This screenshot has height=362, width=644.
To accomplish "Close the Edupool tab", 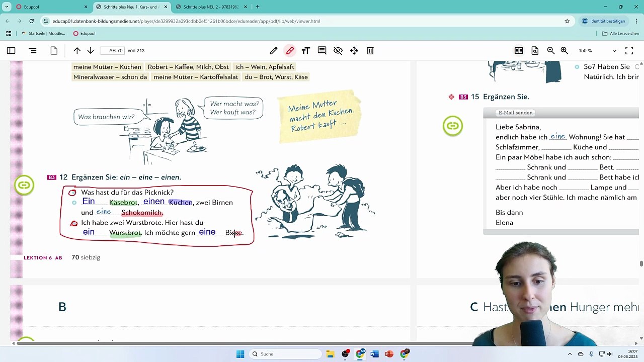I will pos(86,7).
